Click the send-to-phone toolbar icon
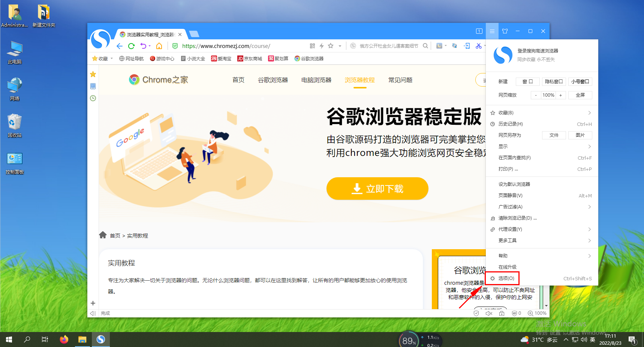The height and width of the screenshot is (347, 644). pos(467,46)
